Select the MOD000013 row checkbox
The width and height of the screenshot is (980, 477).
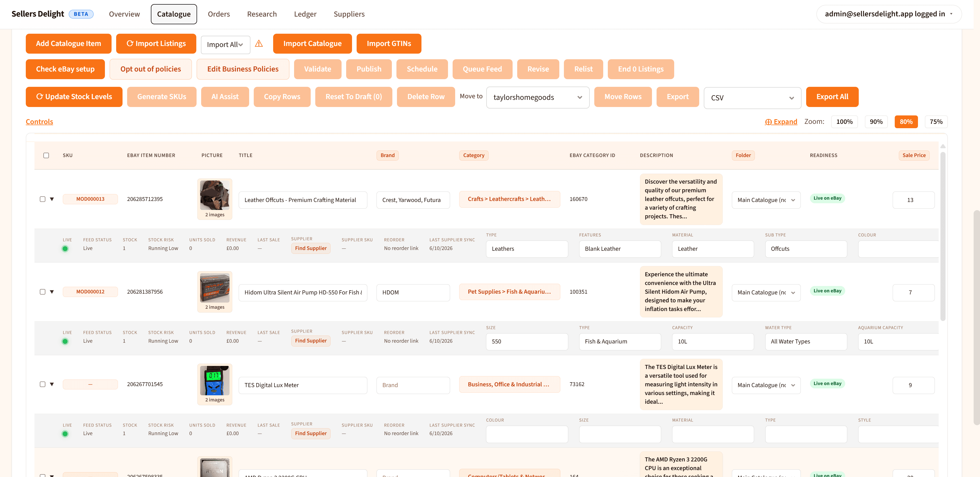(x=43, y=199)
